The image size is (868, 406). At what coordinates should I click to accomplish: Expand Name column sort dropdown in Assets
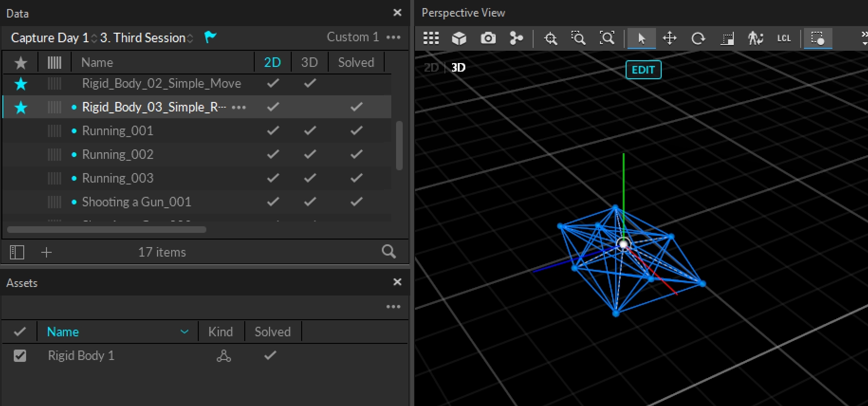185,332
